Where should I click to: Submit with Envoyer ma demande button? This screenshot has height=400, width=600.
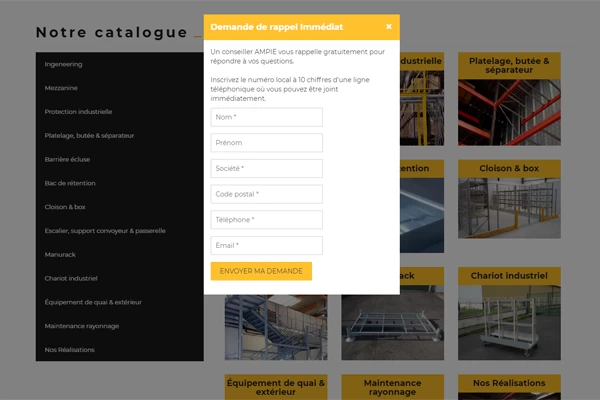261,271
